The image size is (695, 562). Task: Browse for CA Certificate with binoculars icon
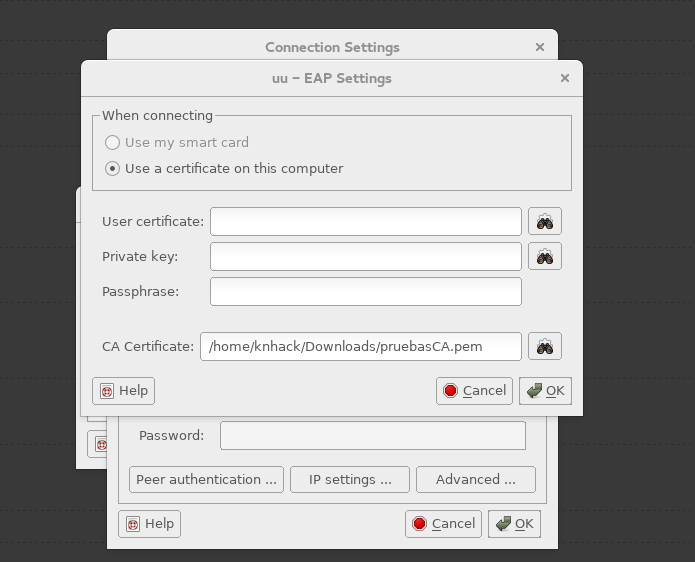(x=545, y=346)
